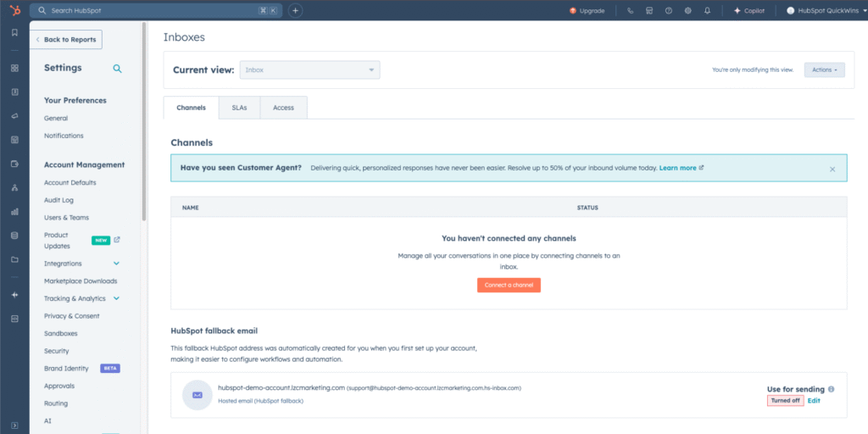
Task: Click the hosted email envelope avatar
Action: point(197,395)
